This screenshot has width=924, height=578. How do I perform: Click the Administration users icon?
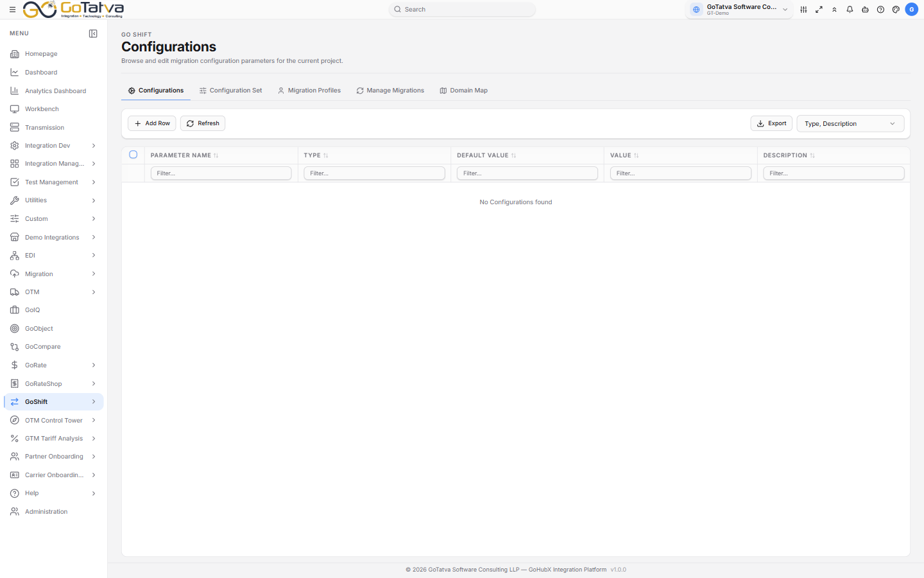[x=14, y=512]
